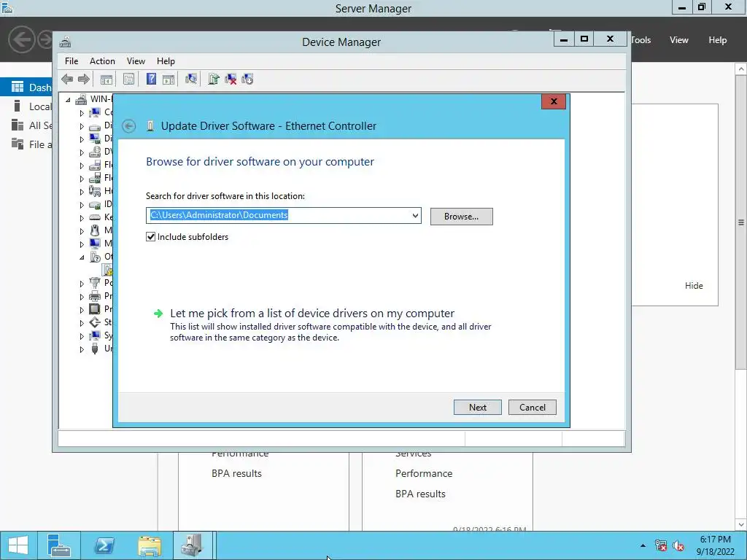
Task: Click the Scan for hardware changes icon
Action: point(191,79)
